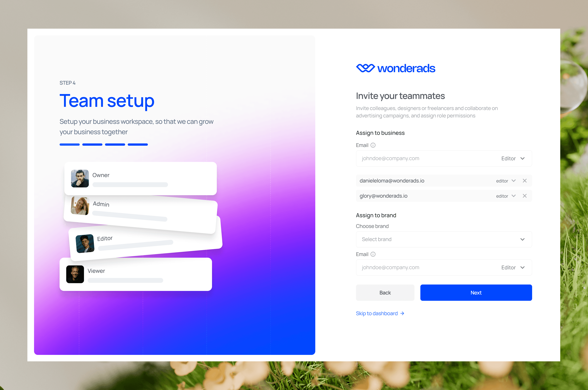Expand the Select brand dropdown

pyautogui.click(x=444, y=239)
